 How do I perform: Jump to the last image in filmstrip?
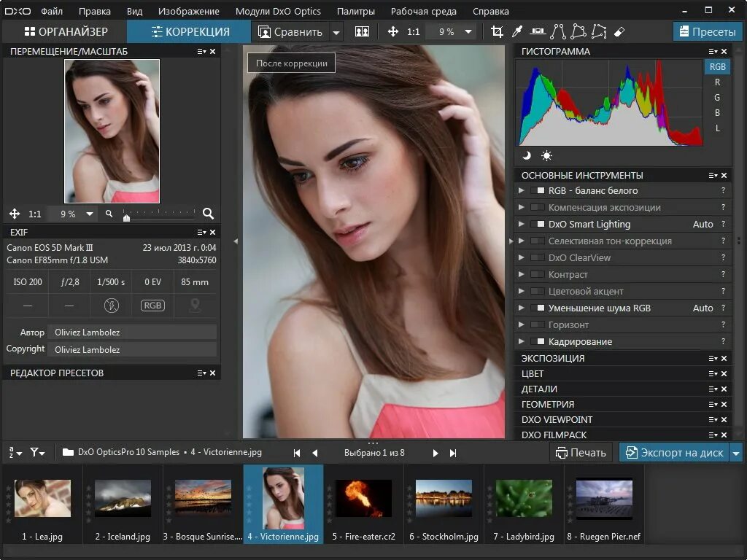pos(453,453)
